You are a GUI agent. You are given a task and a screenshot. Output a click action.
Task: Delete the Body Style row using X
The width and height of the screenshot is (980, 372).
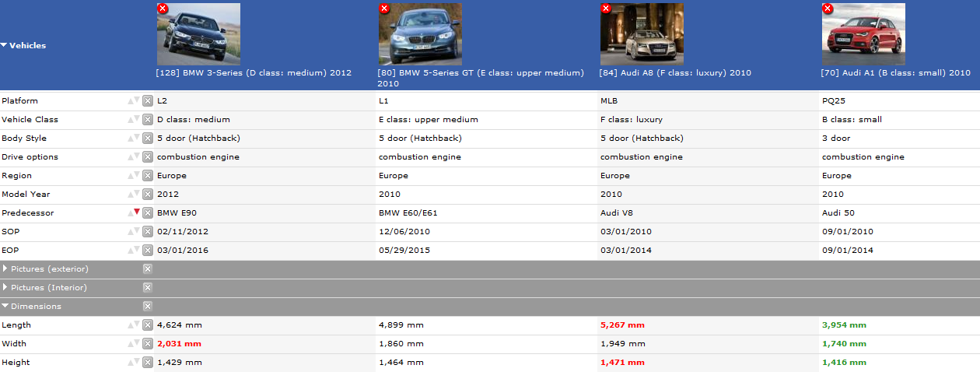(x=147, y=138)
